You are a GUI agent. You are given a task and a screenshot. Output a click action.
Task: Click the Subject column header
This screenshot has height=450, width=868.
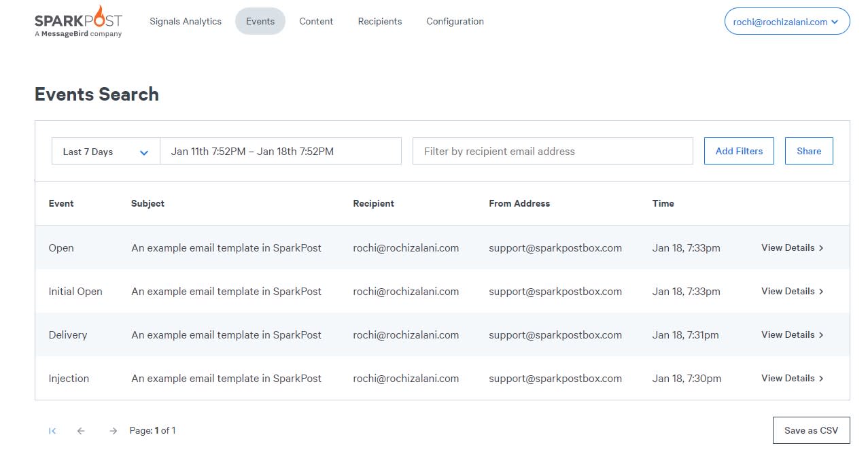[x=147, y=203]
